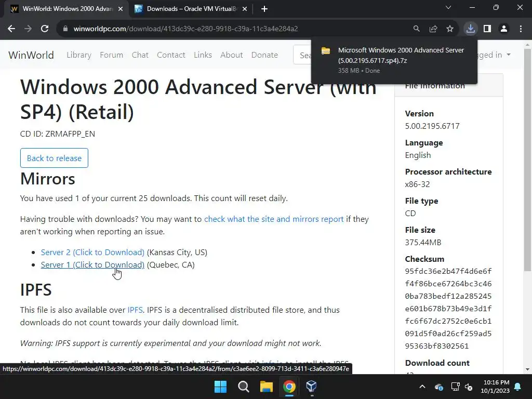532x399 pixels.
Task: Open the Windows Start menu
Action: click(220, 387)
